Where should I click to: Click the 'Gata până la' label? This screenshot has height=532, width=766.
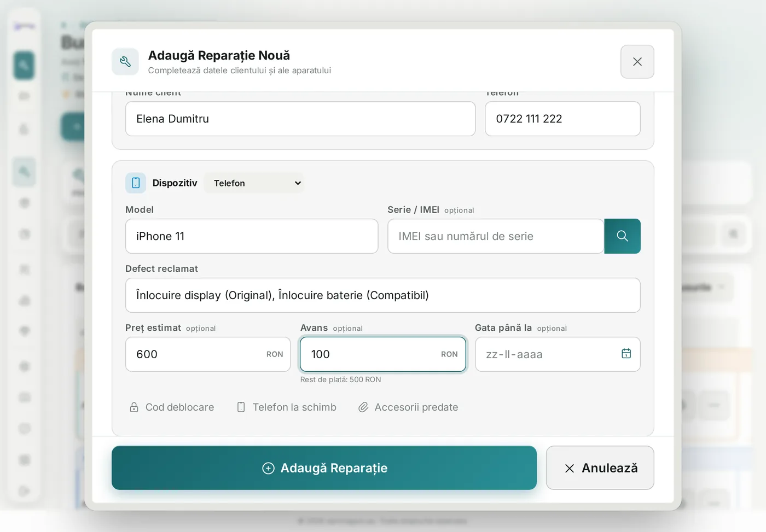click(503, 328)
